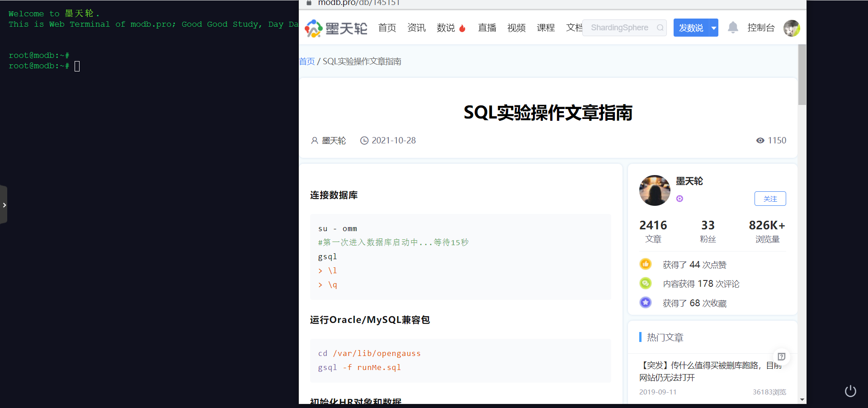Open the 发数说 dropdown arrow
Viewport: 868px width, 408px height.
click(x=713, y=28)
